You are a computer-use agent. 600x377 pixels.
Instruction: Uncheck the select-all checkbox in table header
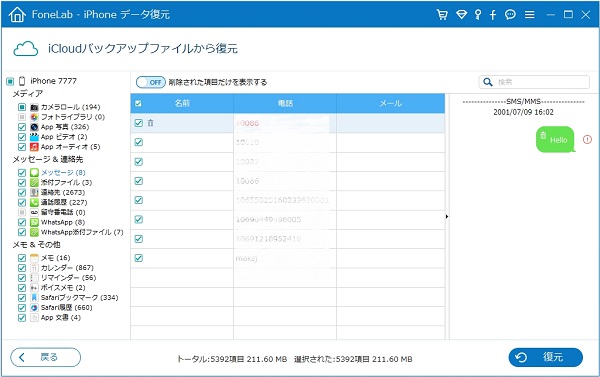(139, 104)
